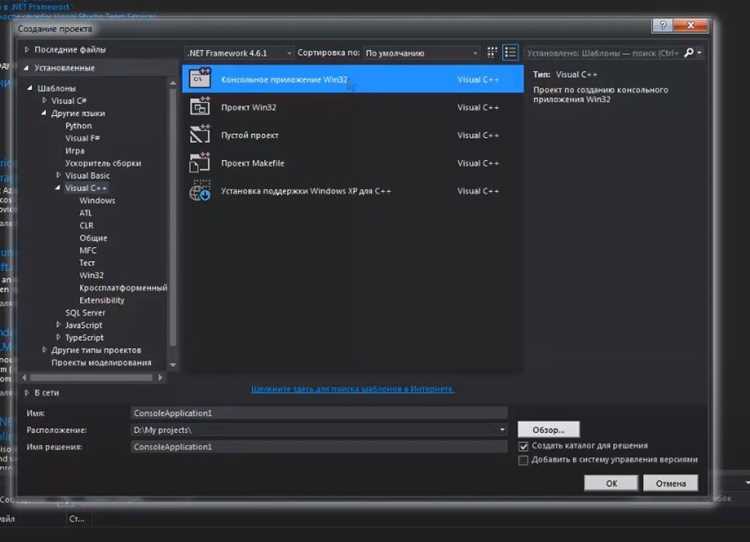The height and width of the screenshot is (542, 750).
Task: Click the Обзор... browse button
Action: 549,430
